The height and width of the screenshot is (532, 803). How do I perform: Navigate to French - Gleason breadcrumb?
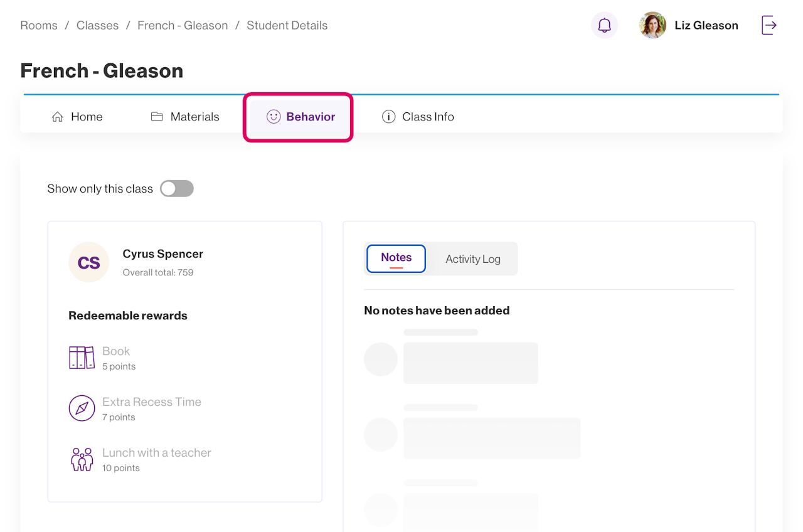pyautogui.click(x=183, y=26)
